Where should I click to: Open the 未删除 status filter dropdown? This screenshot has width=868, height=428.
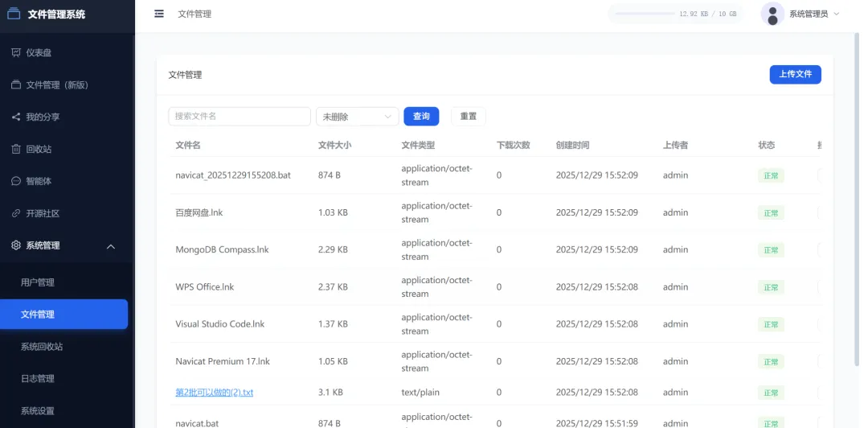357,117
